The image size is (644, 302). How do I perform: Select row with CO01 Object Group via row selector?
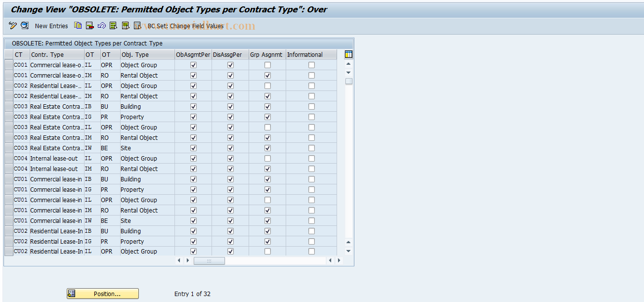click(x=8, y=65)
